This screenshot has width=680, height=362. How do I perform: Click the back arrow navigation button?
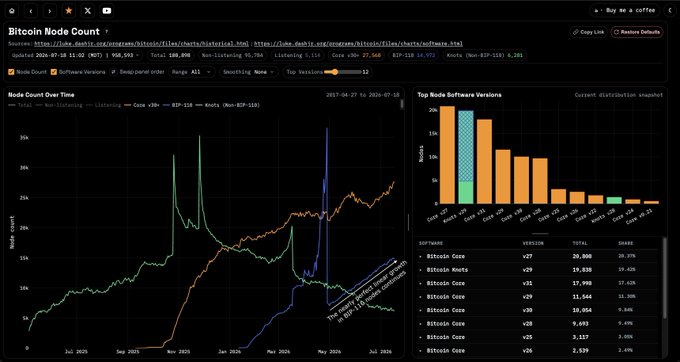click(31, 11)
